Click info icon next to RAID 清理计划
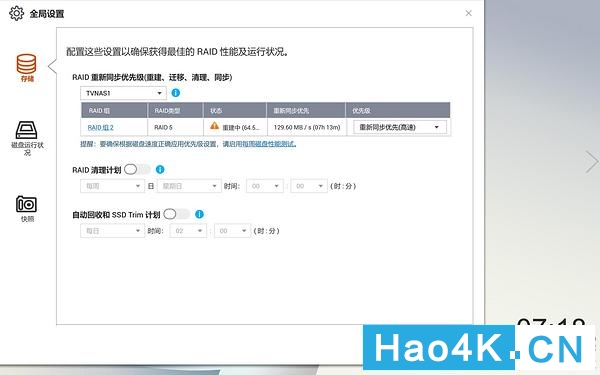The width and height of the screenshot is (600, 375). 160,169
